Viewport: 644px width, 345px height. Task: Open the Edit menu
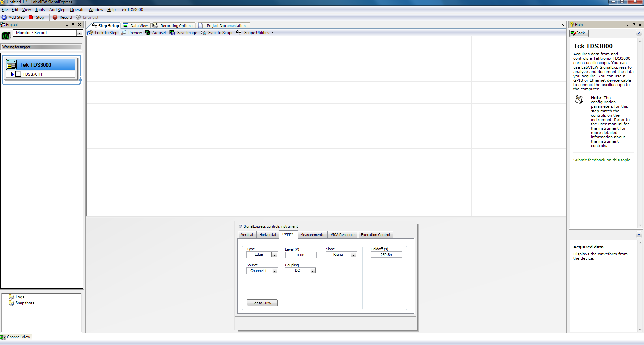click(15, 10)
